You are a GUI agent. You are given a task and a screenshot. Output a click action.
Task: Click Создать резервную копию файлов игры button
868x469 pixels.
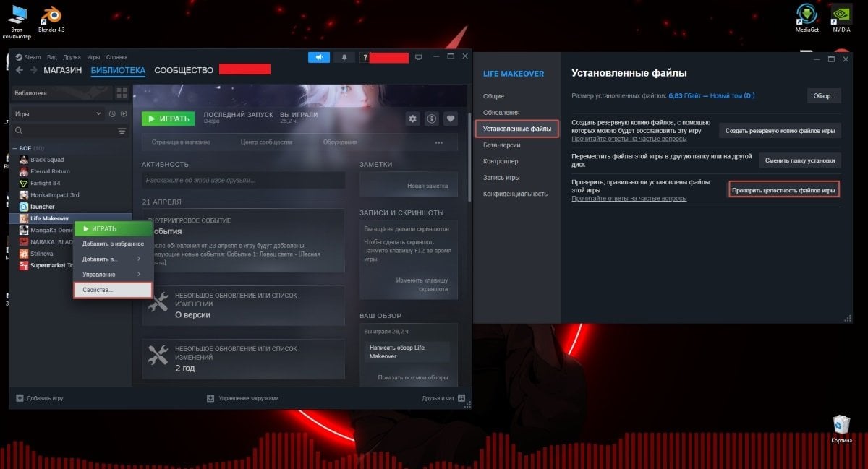click(781, 131)
